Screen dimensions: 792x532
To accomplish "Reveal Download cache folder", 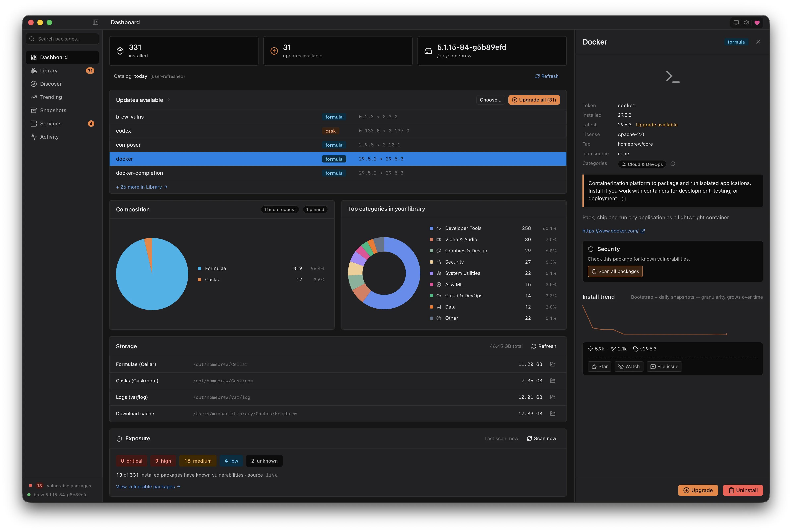I will (552, 414).
